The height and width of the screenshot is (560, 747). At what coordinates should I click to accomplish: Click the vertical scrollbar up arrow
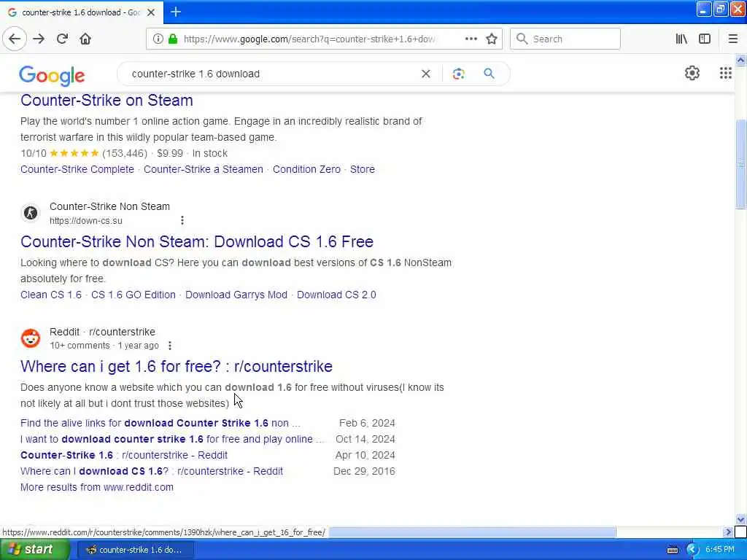740,60
